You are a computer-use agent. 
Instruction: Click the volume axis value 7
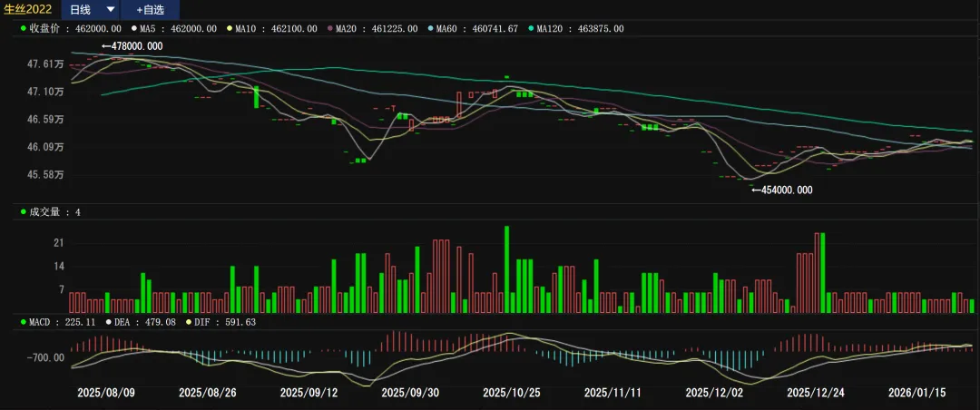pyautogui.click(x=62, y=289)
